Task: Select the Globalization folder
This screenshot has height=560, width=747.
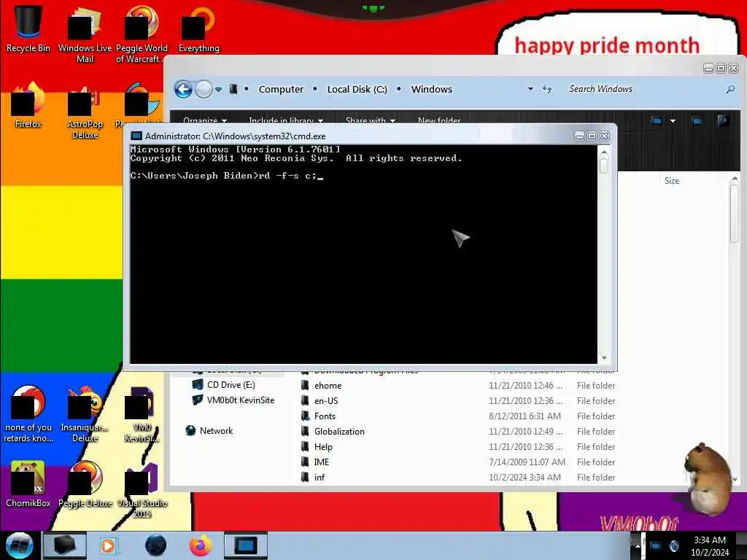Action: pos(338,431)
